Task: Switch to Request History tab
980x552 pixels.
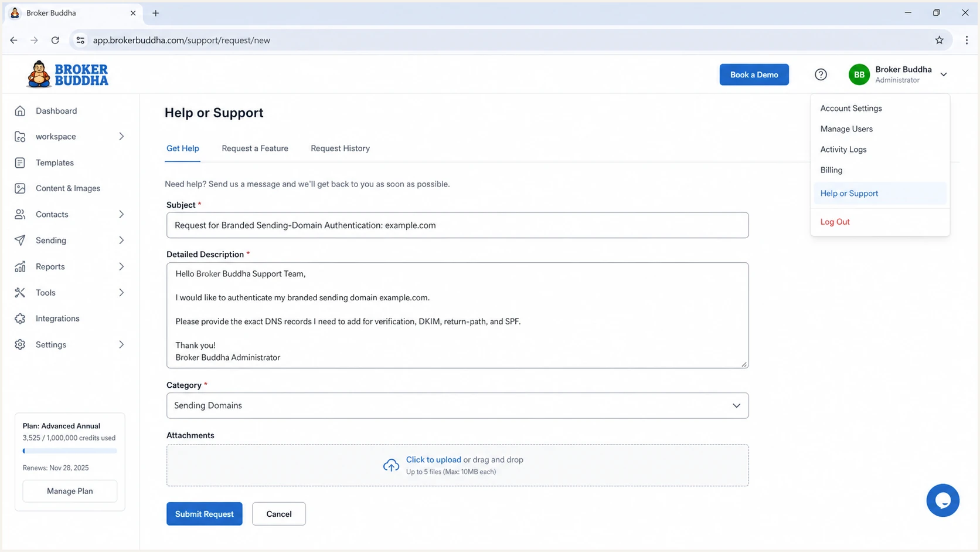Action: click(x=340, y=148)
